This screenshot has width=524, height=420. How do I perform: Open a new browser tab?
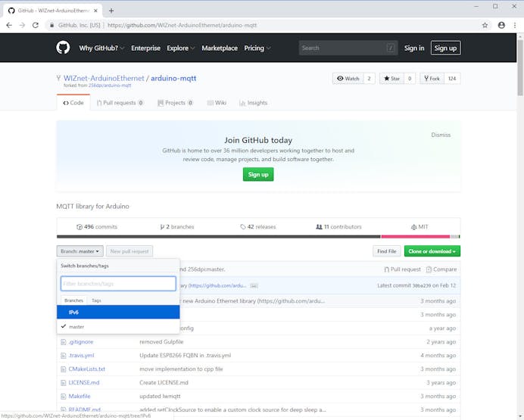111,11
